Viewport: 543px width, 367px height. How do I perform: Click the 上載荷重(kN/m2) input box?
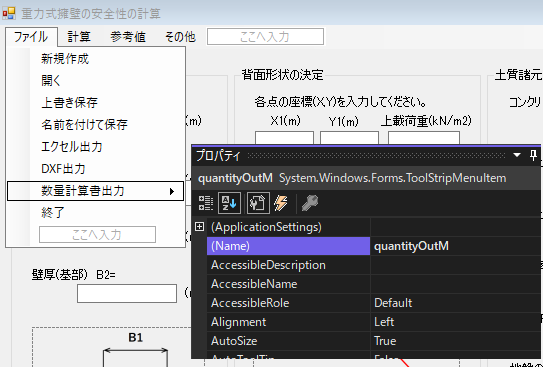[424, 137]
